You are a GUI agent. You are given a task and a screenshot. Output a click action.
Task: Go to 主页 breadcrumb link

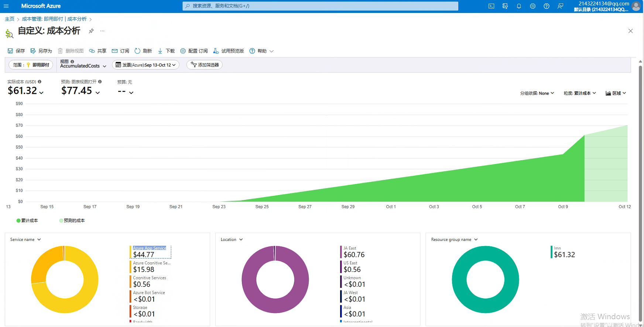tap(10, 19)
